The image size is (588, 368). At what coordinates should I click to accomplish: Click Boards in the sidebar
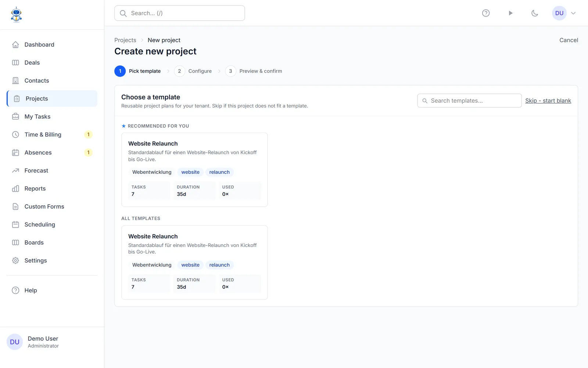(x=52, y=243)
